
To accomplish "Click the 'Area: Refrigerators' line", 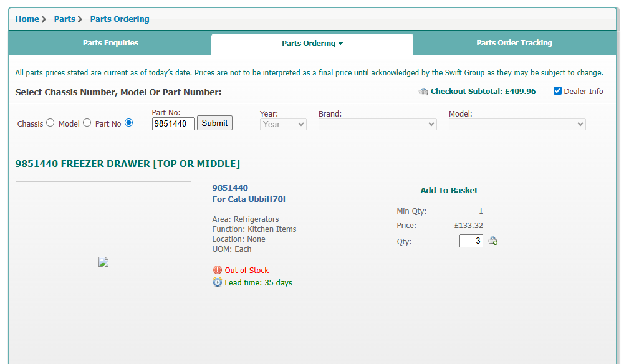I will 246,219.
